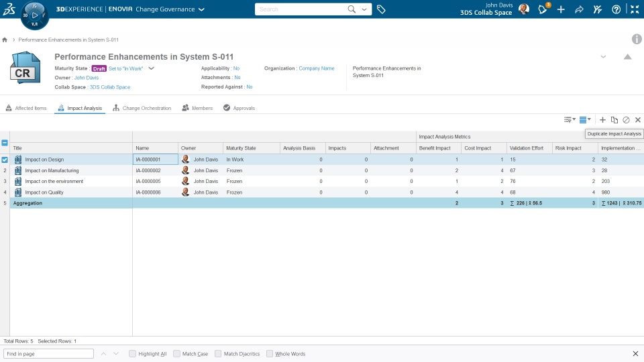644x362 pixels.
Task: Click the breadcrumb Performance Enhancements in System S-011
Action: pyautogui.click(x=68, y=40)
